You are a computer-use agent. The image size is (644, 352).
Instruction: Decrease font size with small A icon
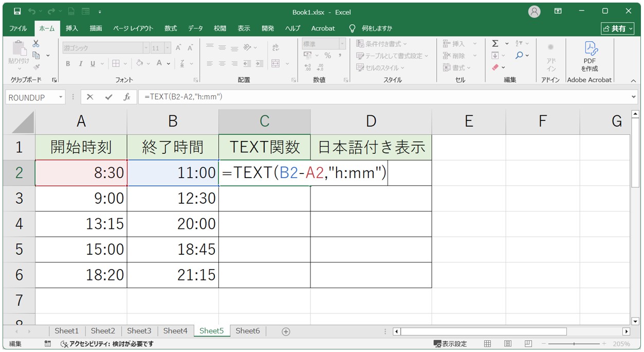click(x=190, y=48)
